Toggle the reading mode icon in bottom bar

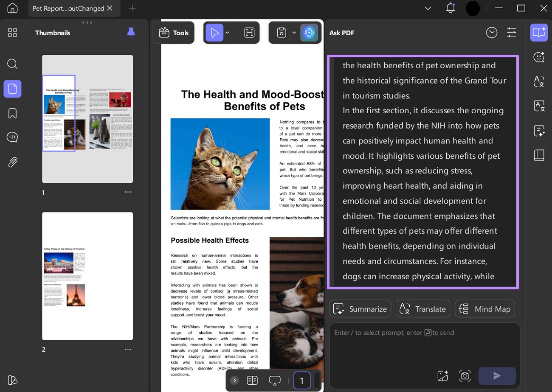(x=252, y=381)
